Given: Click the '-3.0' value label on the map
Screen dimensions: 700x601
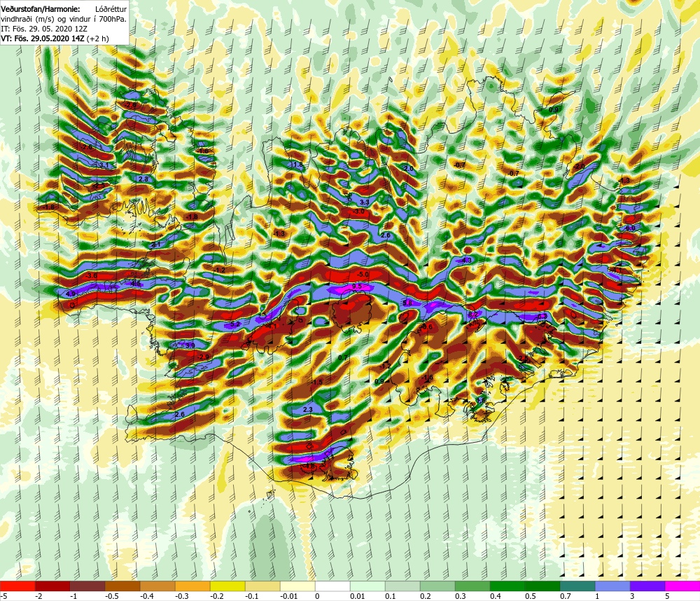Looking at the screenshot, I should point(359,211).
